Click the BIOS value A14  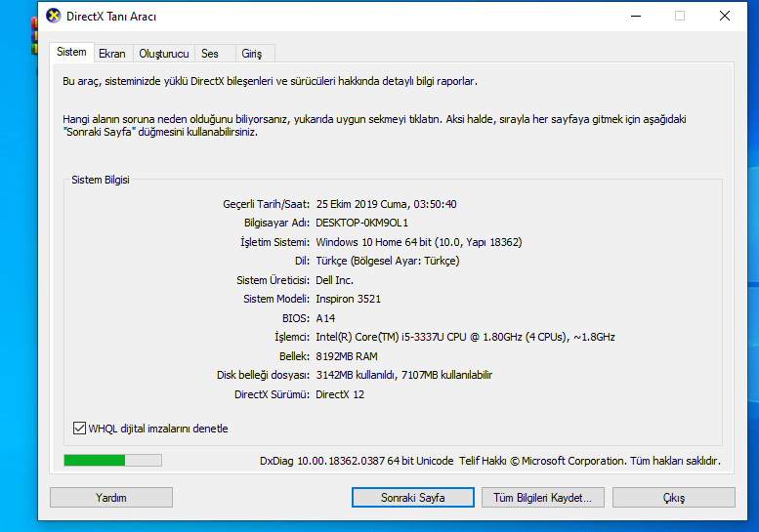pos(325,318)
